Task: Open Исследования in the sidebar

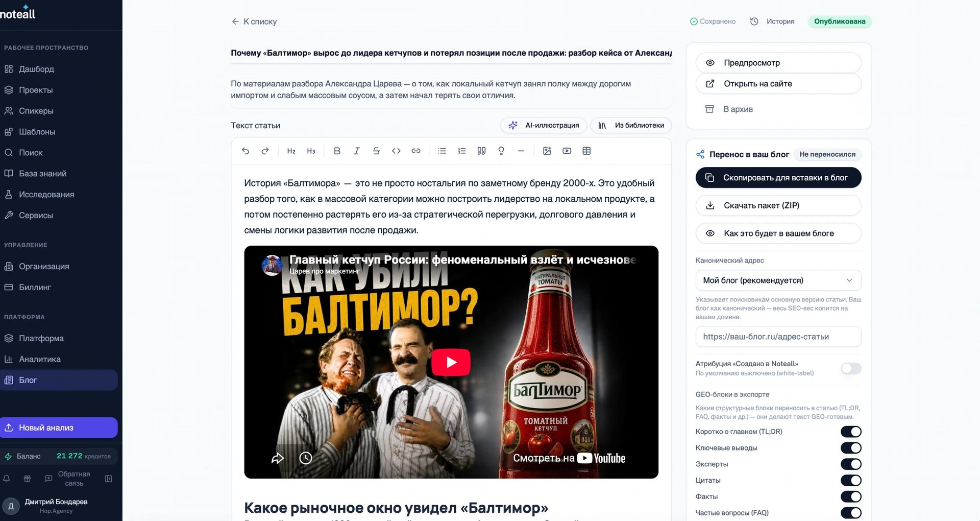Action: [x=59, y=195]
